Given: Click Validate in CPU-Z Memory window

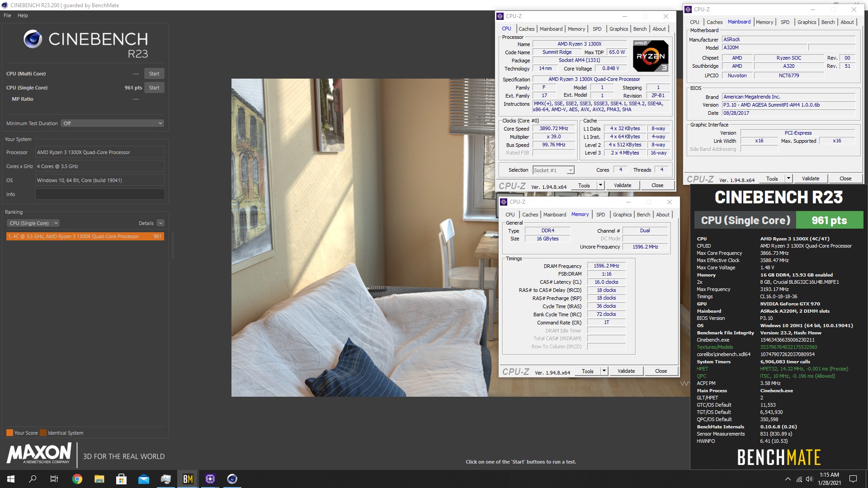Looking at the screenshot, I should [626, 371].
